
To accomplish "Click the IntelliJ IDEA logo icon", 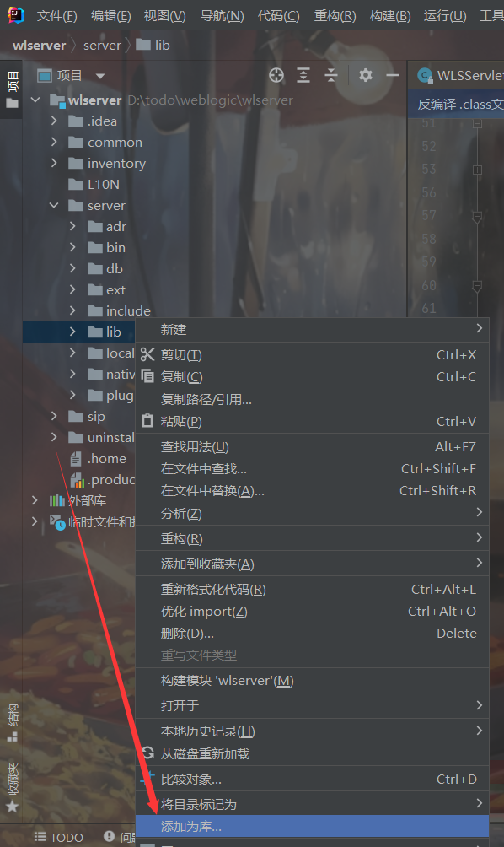I will pyautogui.click(x=16, y=16).
